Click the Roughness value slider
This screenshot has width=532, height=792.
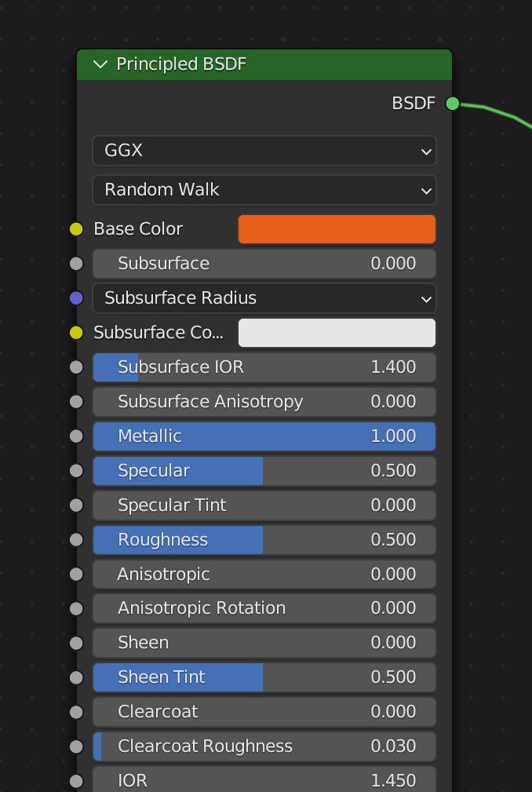coord(264,539)
